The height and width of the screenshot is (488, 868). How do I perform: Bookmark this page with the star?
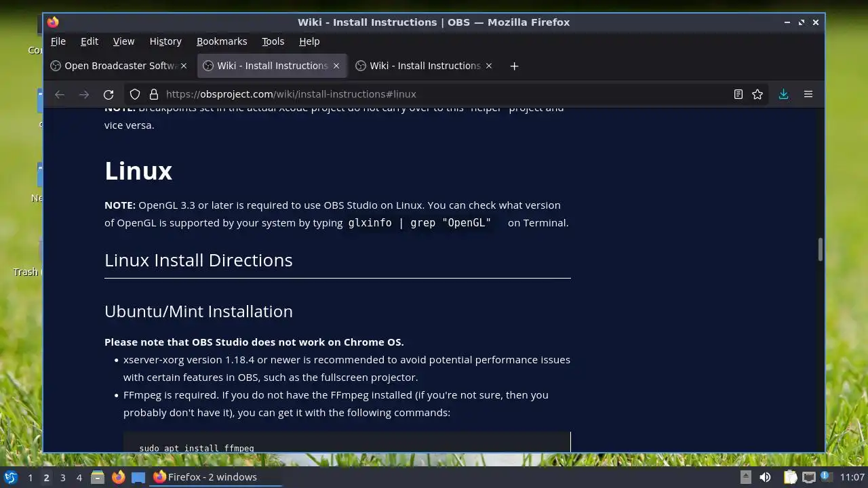(757, 94)
